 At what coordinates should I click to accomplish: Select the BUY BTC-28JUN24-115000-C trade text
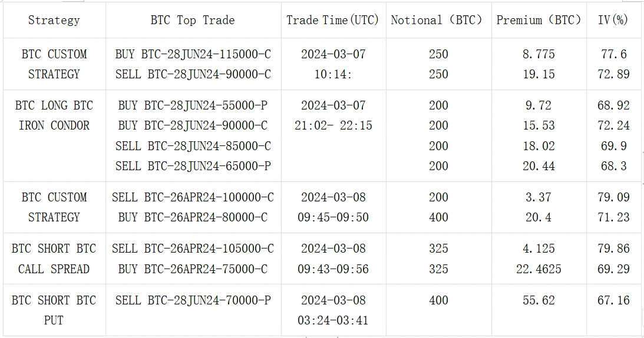(193, 54)
